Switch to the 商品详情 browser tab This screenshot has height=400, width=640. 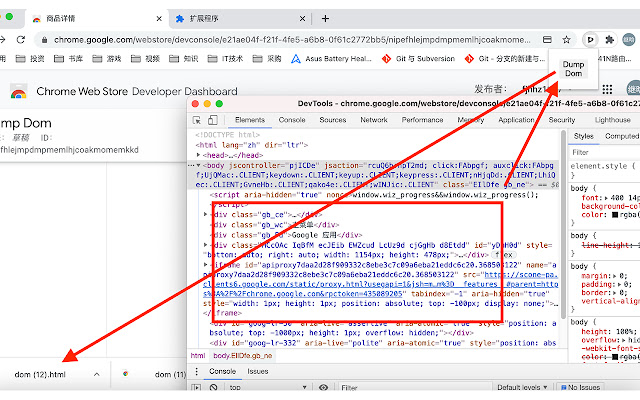[96, 19]
